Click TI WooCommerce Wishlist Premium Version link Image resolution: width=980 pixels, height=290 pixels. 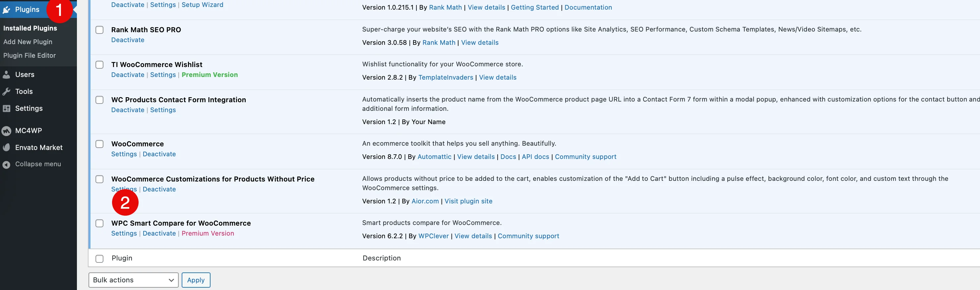click(210, 75)
